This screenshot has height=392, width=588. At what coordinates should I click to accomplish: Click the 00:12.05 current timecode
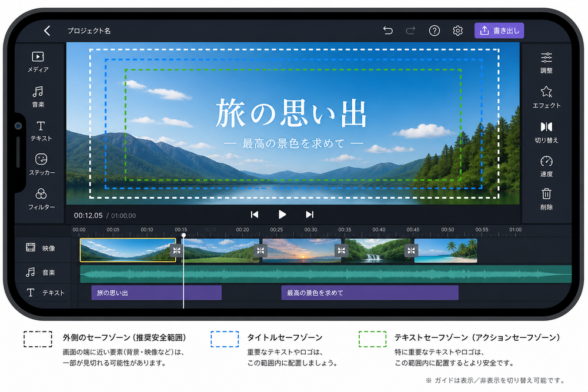pyautogui.click(x=88, y=216)
